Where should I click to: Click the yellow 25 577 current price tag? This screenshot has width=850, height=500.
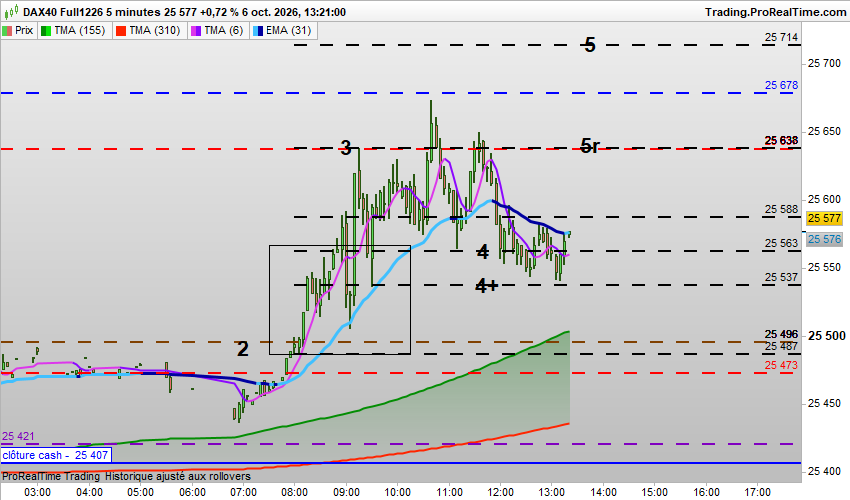[x=824, y=218]
